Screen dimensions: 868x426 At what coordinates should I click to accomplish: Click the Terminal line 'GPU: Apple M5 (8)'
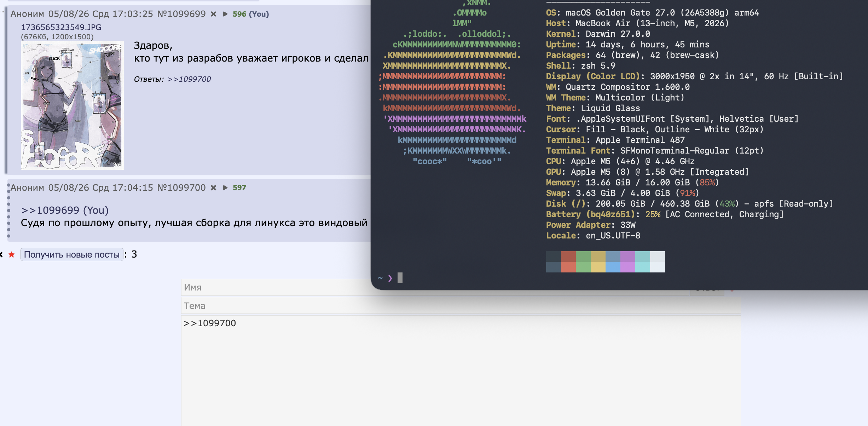[648, 172]
